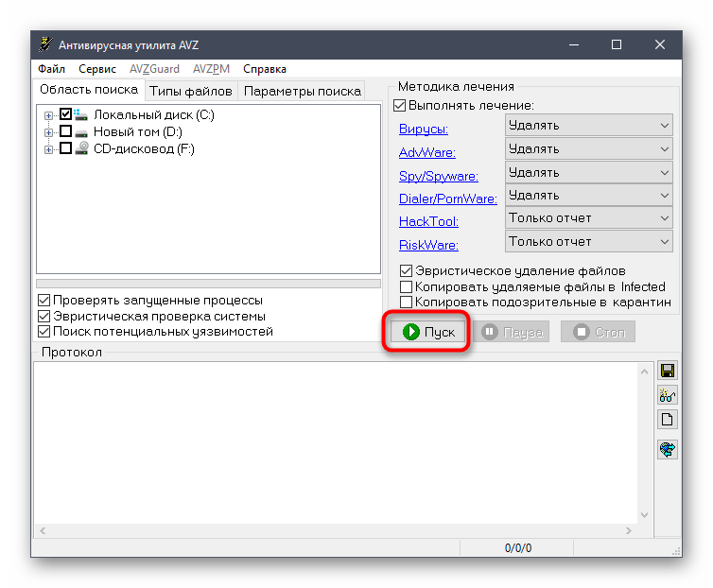Click the Локальный диск (C:) drive icon
The width and height of the screenshot is (713, 588).
click(81, 114)
